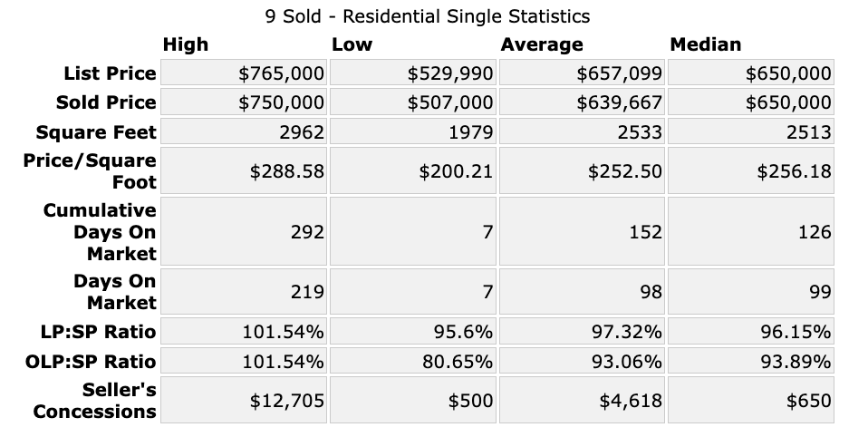Viewport: 868px width, 437px height.
Task: Click the $507,000 low sold price cell
Action: coord(450,102)
